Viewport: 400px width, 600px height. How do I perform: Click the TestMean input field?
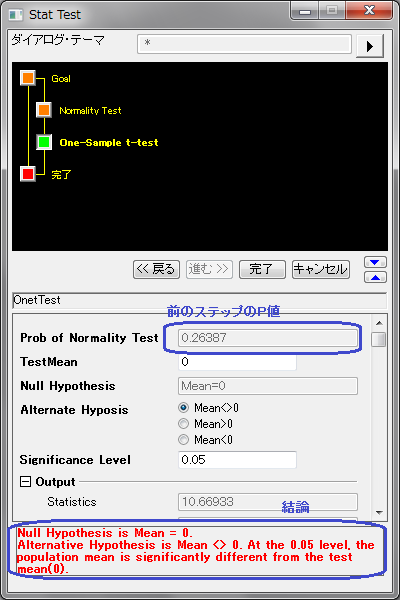tap(237, 362)
